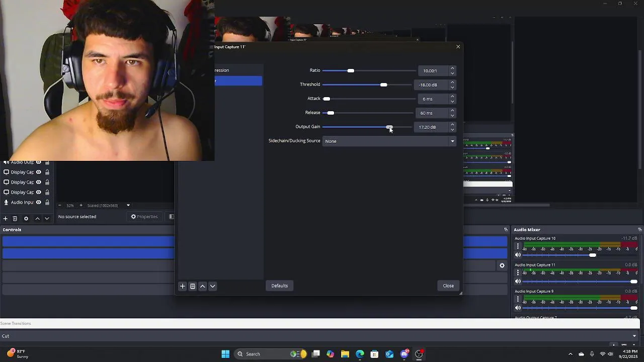The width and height of the screenshot is (644, 362).
Task: Zoom out the preview with the minus icon
Action: 59,205
